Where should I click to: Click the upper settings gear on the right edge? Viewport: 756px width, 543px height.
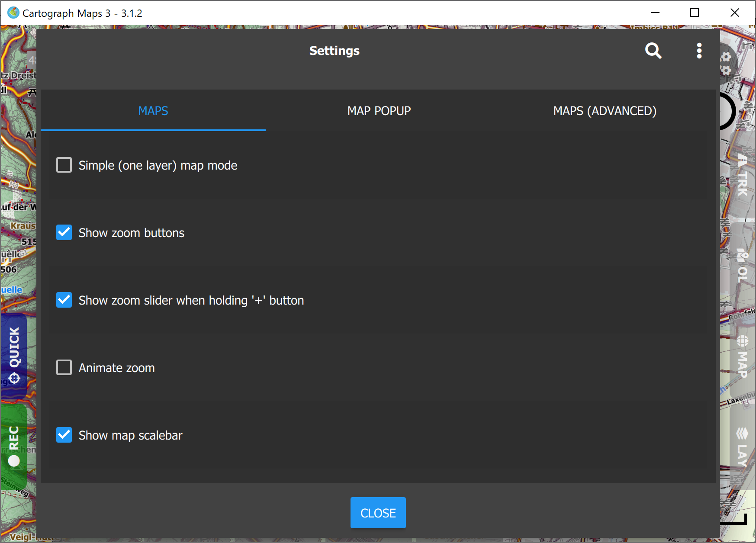pyautogui.click(x=726, y=56)
